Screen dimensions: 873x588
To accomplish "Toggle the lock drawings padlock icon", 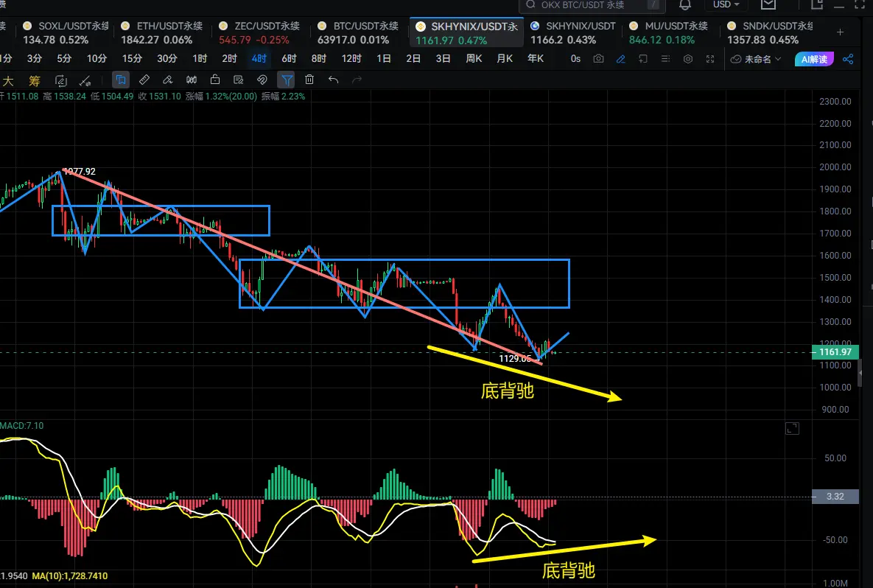I will pos(215,80).
